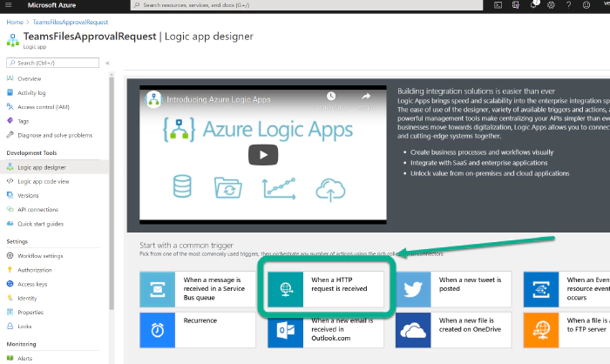Open the portal settings gear

coord(551,5)
